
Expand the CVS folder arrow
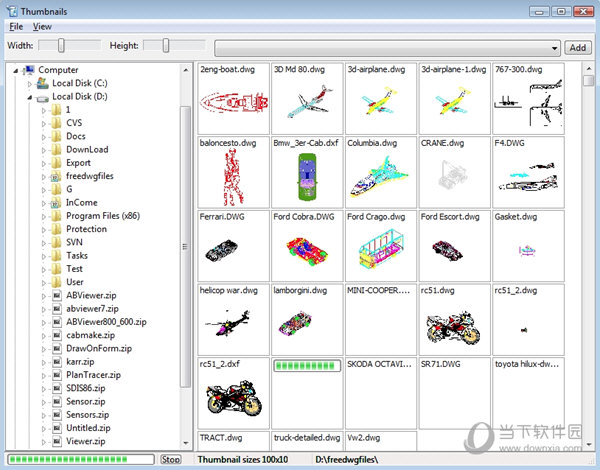[44, 124]
